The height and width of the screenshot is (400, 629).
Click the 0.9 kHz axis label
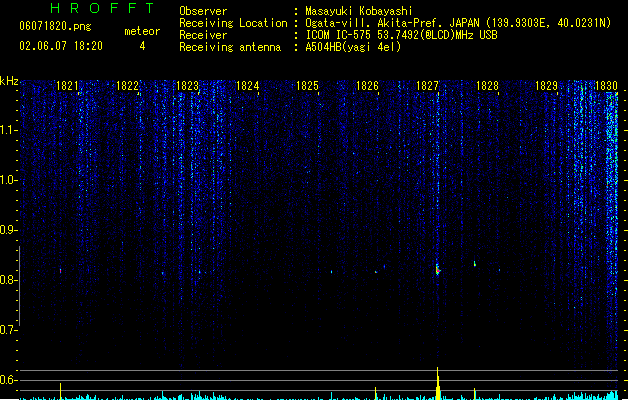[8, 230]
